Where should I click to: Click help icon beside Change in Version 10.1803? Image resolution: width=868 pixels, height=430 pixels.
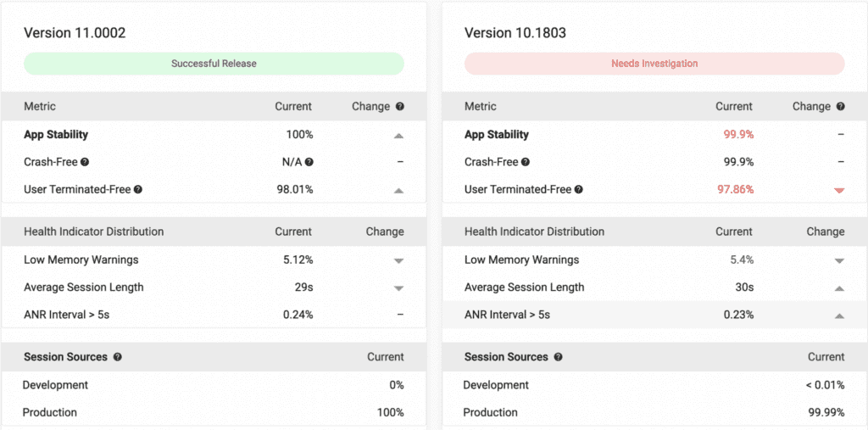[x=840, y=106]
